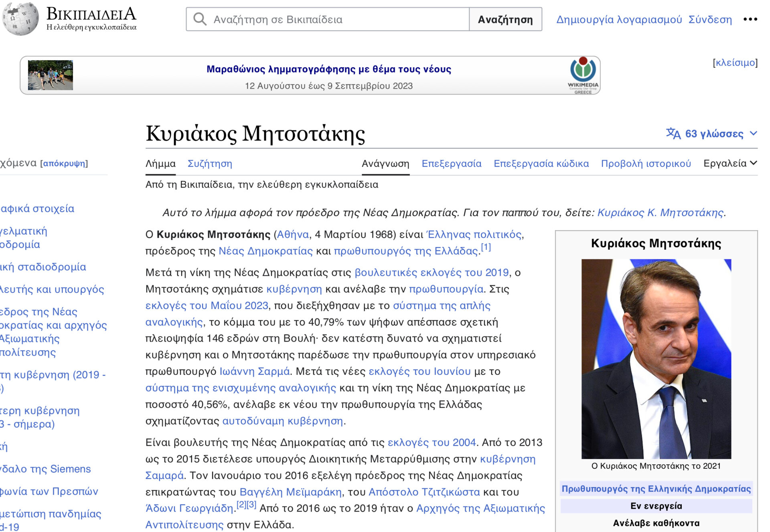Click the Σύνδεση login link
Viewport: 770px width, 532px height.
(x=710, y=19)
